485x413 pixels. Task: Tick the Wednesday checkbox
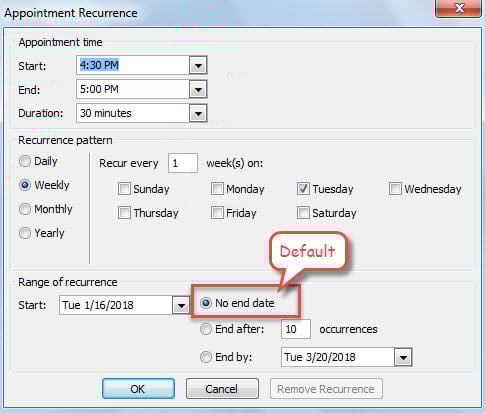click(395, 189)
